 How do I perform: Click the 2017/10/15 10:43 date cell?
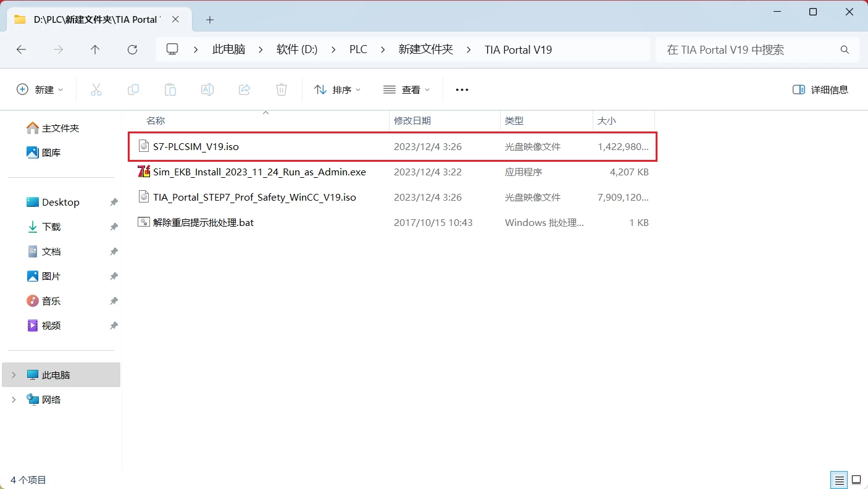click(x=433, y=222)
